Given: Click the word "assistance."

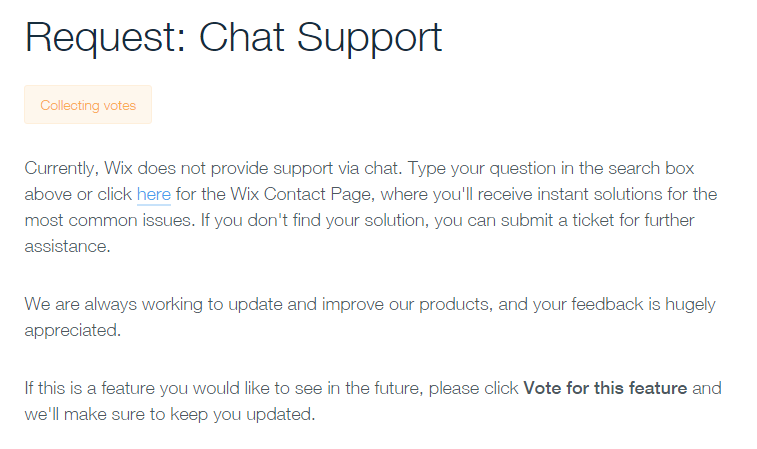Looking at the screenshot, I should 68,246.
